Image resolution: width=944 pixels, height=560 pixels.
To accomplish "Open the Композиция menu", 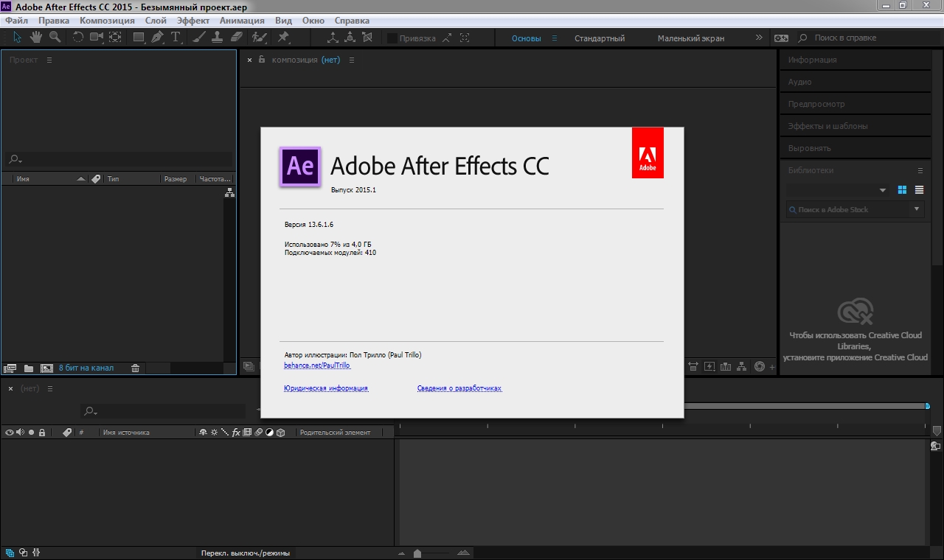I will 107,21.
